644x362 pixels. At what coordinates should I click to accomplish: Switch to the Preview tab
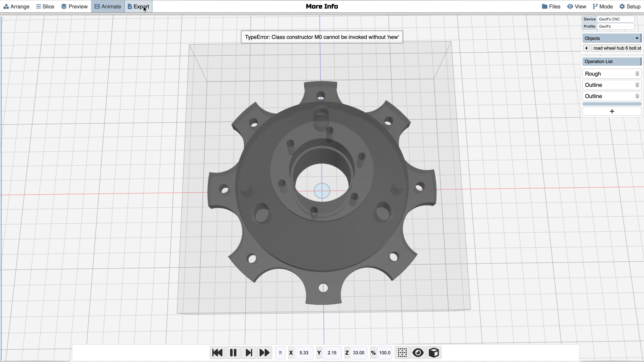[74, 7]
